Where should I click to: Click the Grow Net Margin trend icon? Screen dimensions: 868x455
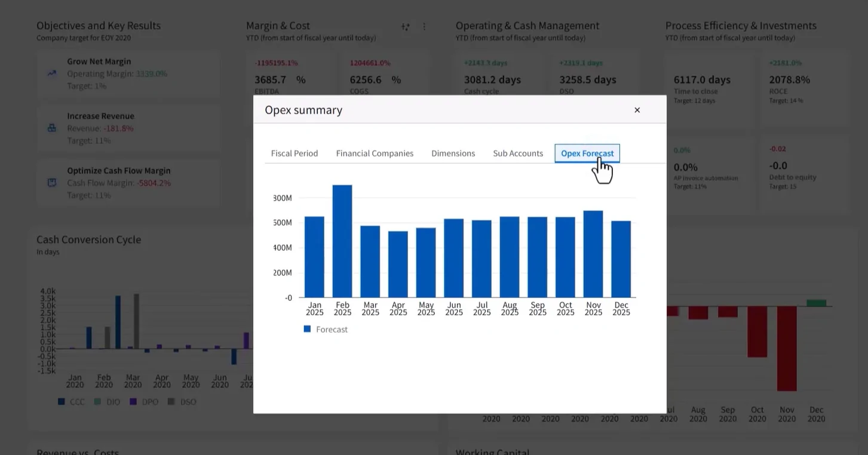coord(52,73)
